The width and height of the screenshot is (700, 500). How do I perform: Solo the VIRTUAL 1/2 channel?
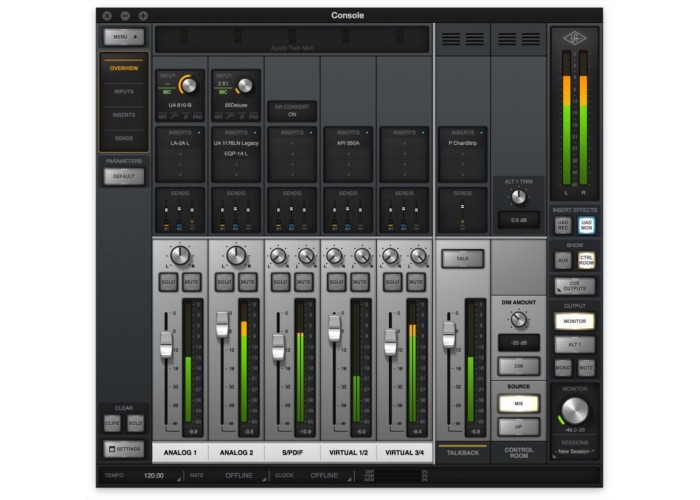(x=336, y=282)
